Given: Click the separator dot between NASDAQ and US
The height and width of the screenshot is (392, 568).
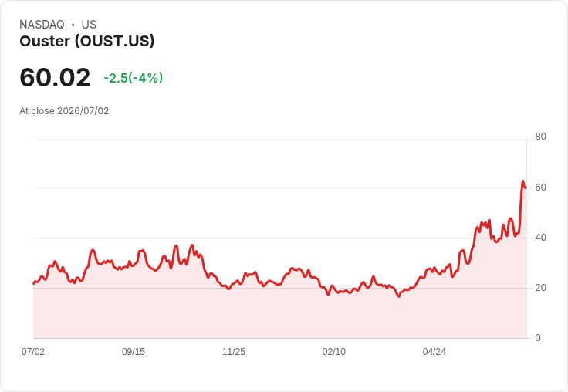Looking at the screenshot, I should click(73, 25).
